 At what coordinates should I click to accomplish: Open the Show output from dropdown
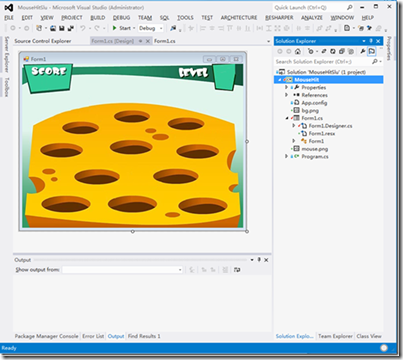123,270
